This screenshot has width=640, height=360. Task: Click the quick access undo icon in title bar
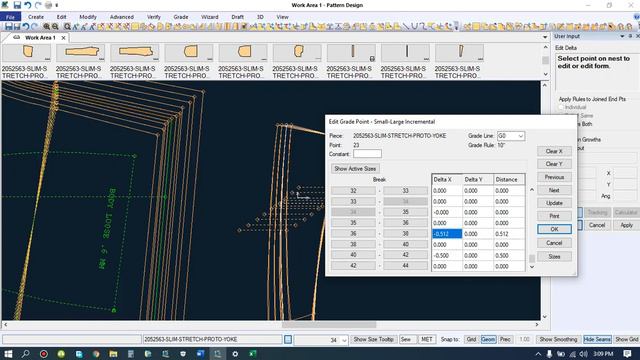[27, 5]
